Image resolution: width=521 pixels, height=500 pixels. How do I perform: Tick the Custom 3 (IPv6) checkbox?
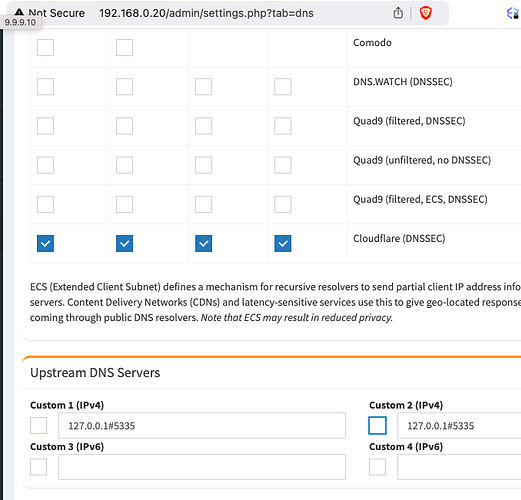pyautogui.click(x=38, y=467)
